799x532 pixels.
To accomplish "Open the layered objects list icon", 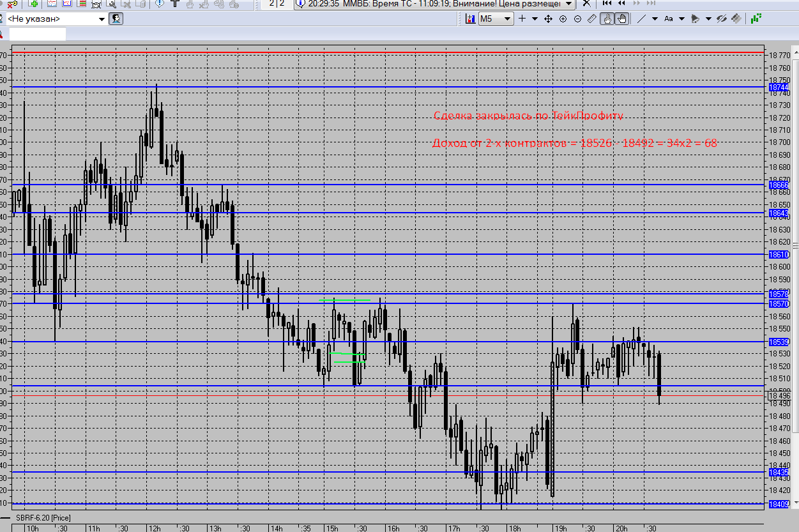I will [736, 19].
